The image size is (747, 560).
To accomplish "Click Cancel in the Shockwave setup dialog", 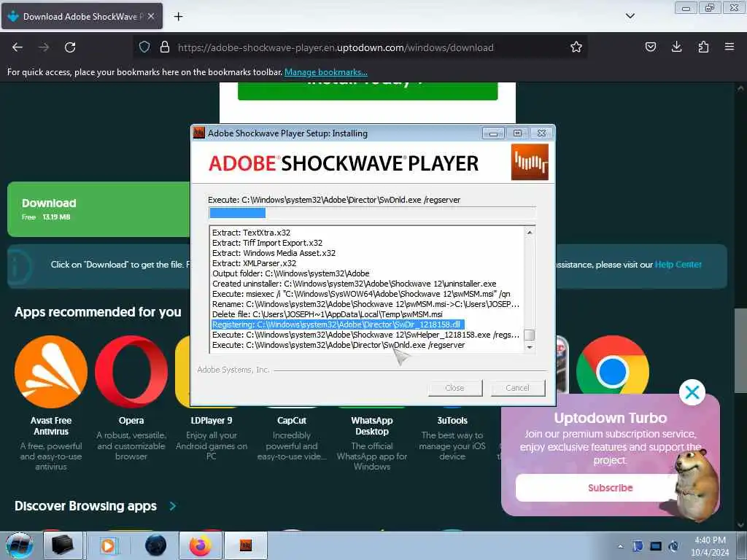I will pyautogui.click(x=517, y=388).
